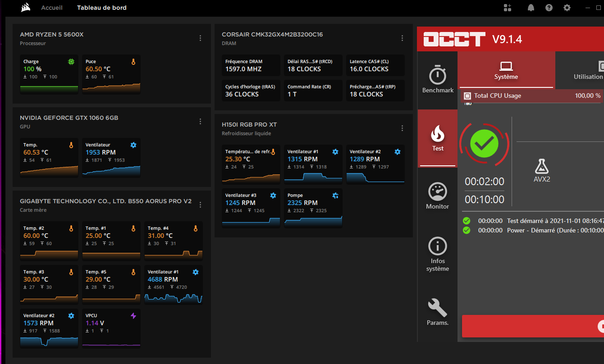The height and width of the screenshot is (364, 604).
Task: Open options menu for GeForce GTX 1060 card
Action: (201, 122)
